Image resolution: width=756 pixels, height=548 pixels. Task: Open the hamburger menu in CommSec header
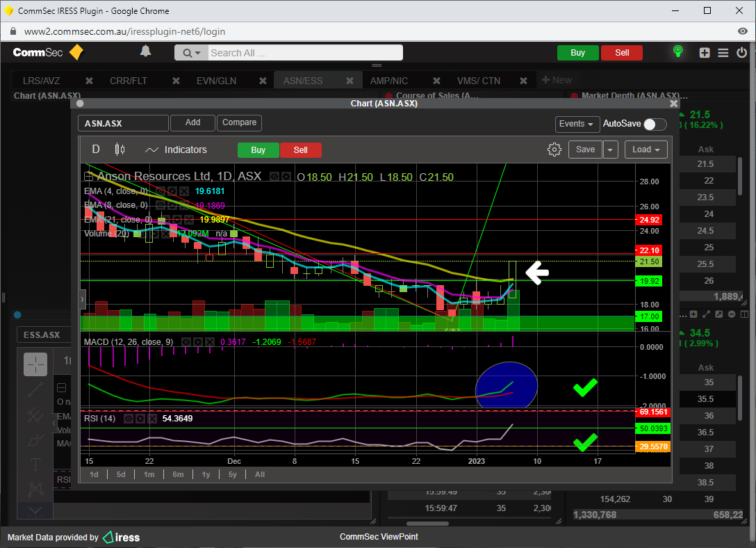click(723, 53)
